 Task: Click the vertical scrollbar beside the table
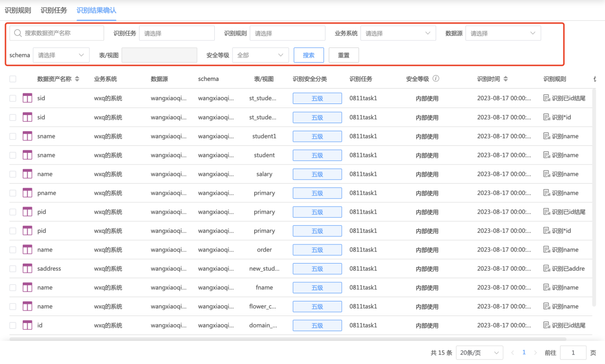[x=594, y=197]
